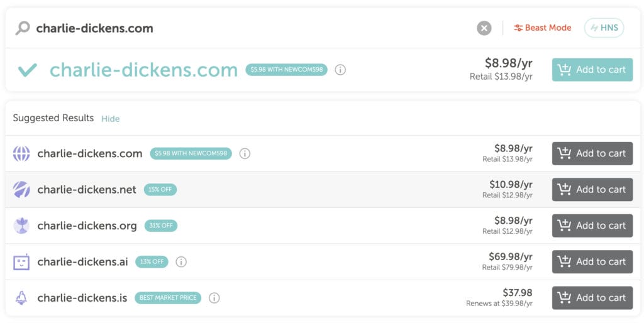Select the charlie-dickens.org domain name
644x323 pixels.
[87, 226]
